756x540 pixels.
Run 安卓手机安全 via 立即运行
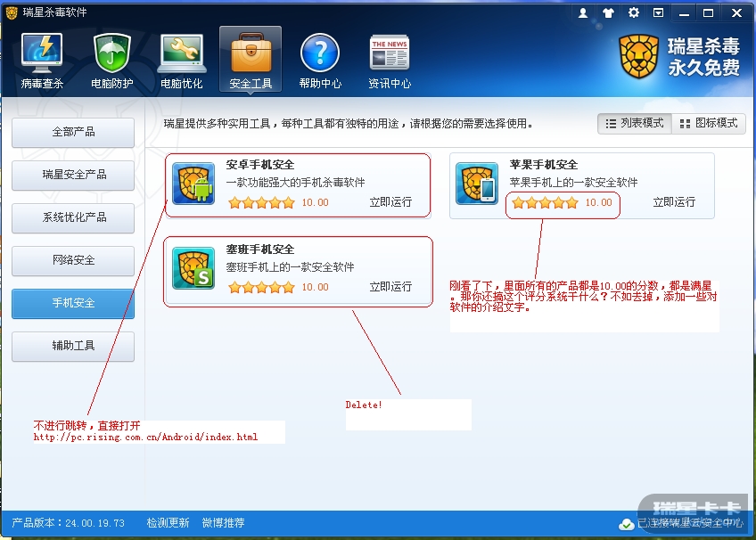(x=390, y=202)
